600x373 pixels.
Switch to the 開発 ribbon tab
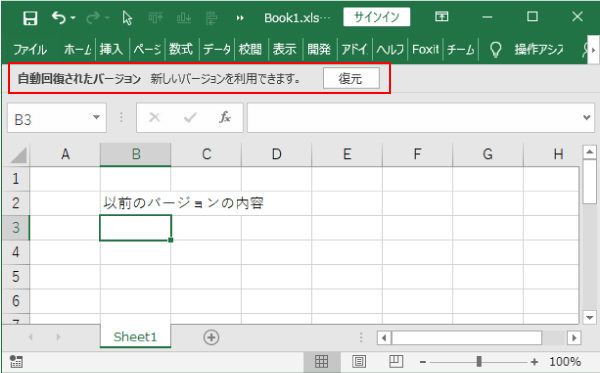click(x=319, y=49)
